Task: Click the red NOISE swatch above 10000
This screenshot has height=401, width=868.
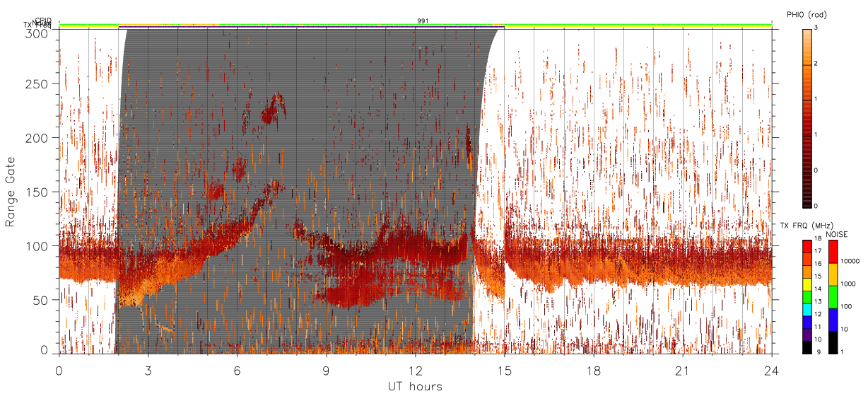Action: click(x=833, y=252)
